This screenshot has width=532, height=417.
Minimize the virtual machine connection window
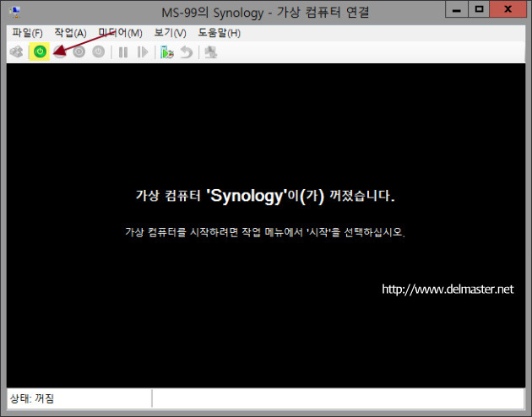(457, 9)
